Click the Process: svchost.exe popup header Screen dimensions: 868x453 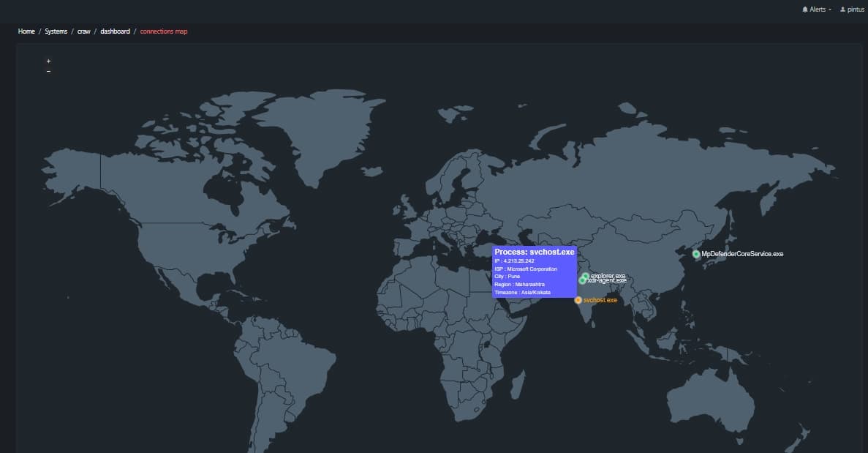click(533, 251)
